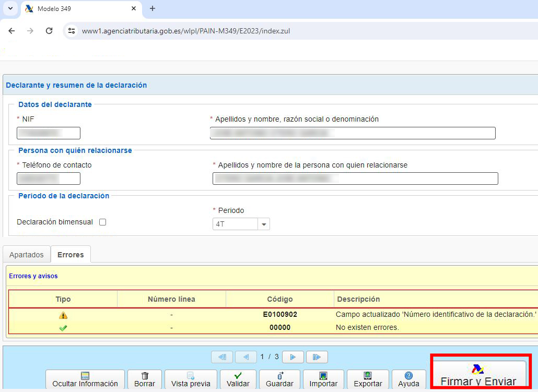Click the Exportar button
This screenshot has width=538, height=392.
click(x=368, y=379)
